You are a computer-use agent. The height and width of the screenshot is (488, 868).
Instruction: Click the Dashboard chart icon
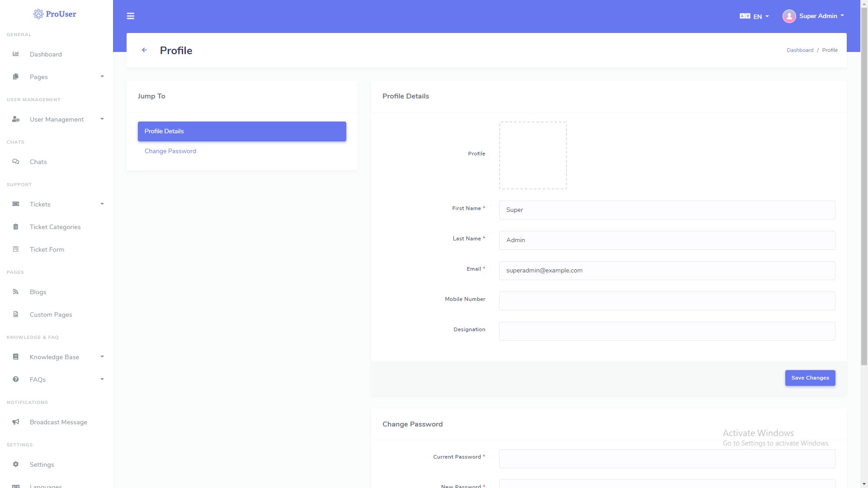coord(16,54)
